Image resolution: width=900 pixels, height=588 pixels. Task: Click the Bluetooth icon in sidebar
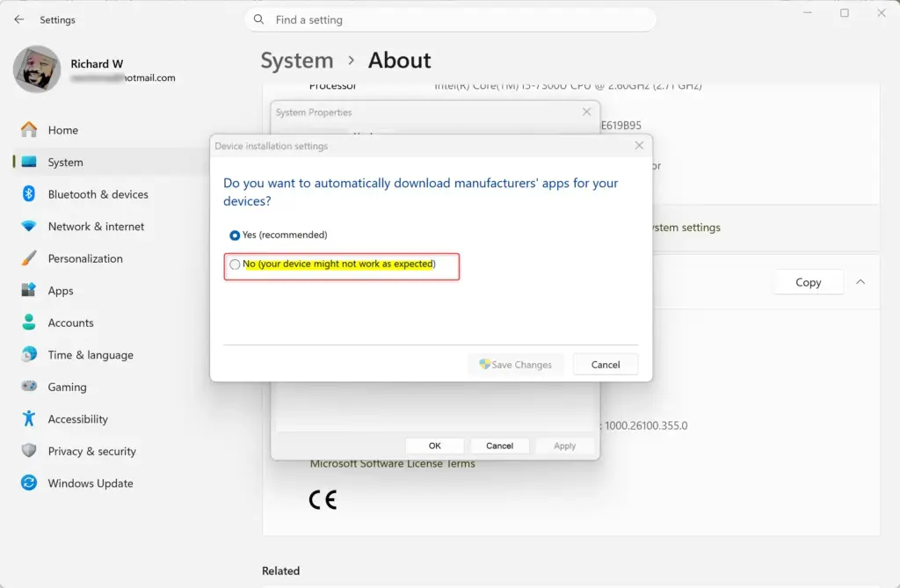[x=29, y=194]
